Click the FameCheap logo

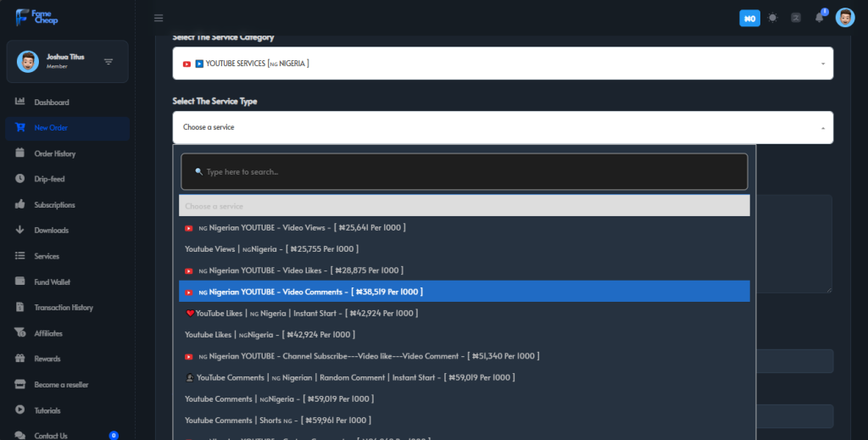(x=36, y=17)
